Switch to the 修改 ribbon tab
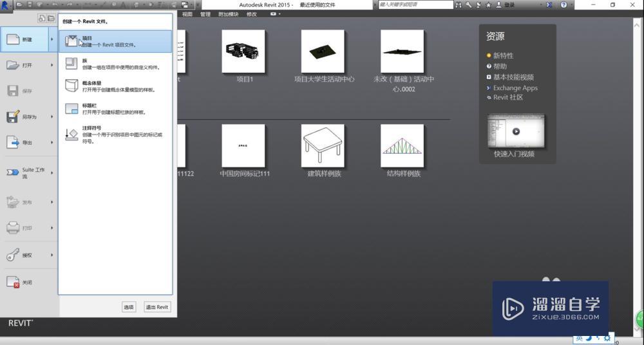Screen dimensions: 644x345 coord(251,14)
